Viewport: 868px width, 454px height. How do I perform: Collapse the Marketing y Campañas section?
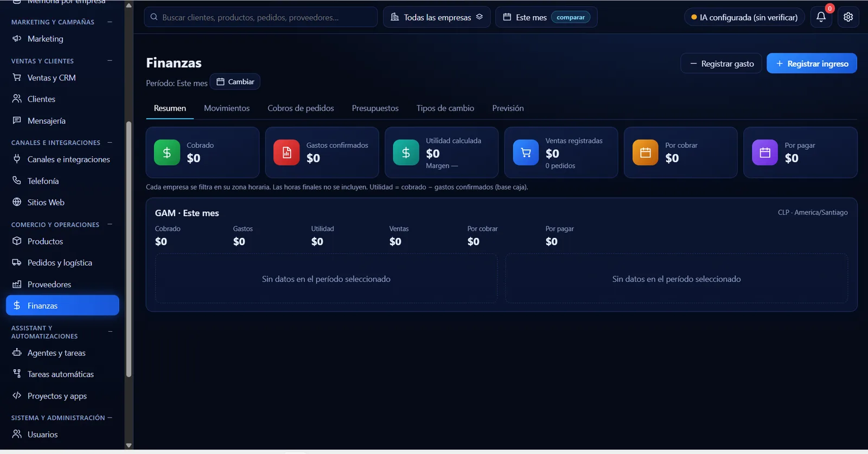tap(110, 22)
